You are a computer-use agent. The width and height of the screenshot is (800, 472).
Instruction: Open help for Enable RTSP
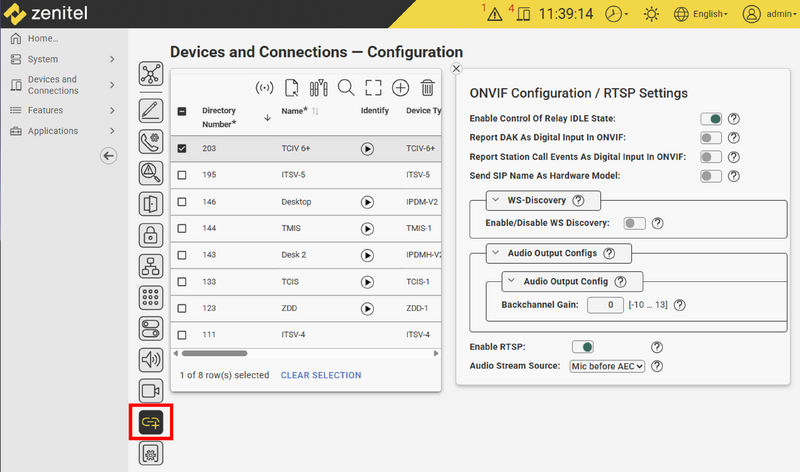click(657, 347)
